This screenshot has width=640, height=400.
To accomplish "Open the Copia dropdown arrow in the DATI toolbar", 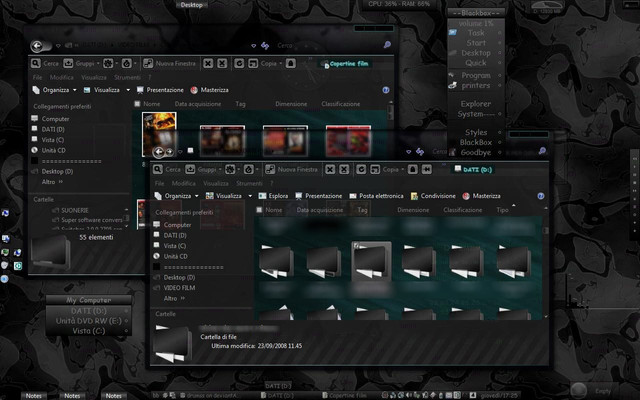I will pyautogui.click(x=402, y=169).
